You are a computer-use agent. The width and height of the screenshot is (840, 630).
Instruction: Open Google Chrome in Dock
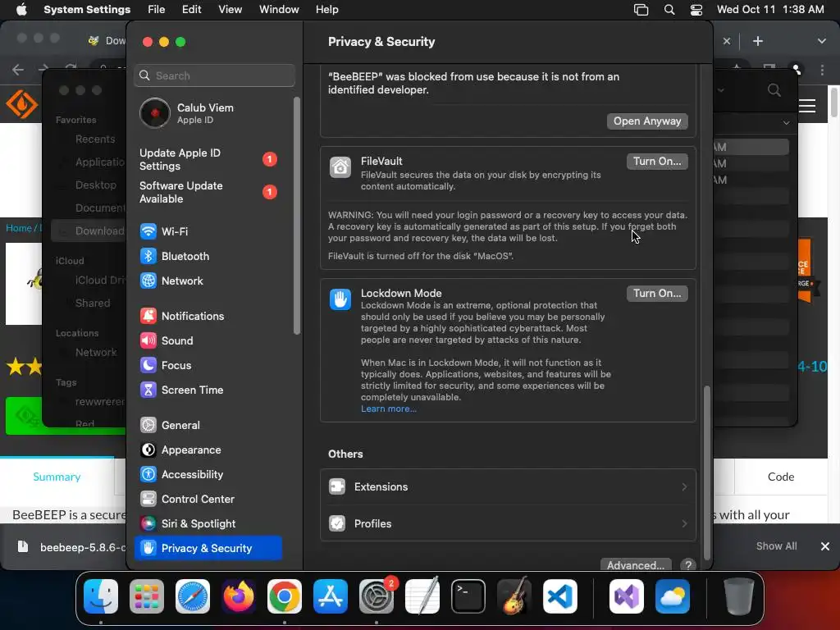click(285, 596)
